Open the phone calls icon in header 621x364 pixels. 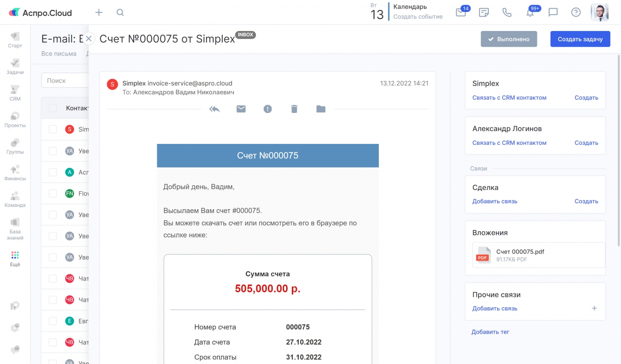click(x=507, y=12)
